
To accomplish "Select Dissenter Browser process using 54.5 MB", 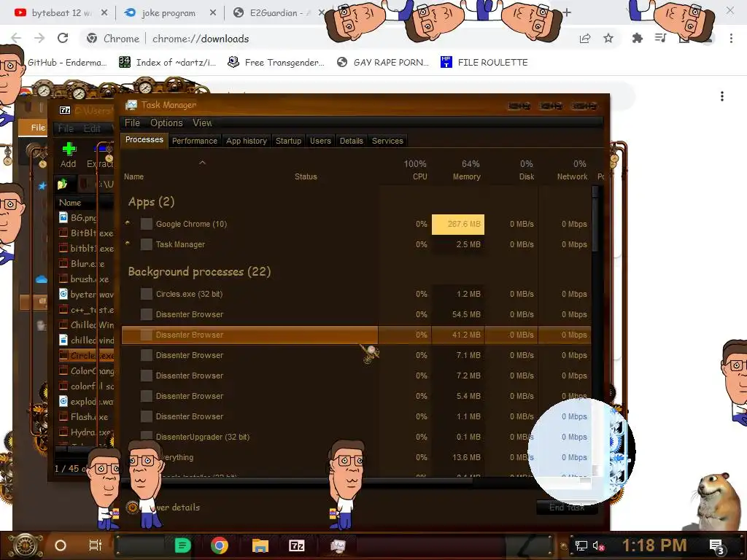I will coord(356,314).
